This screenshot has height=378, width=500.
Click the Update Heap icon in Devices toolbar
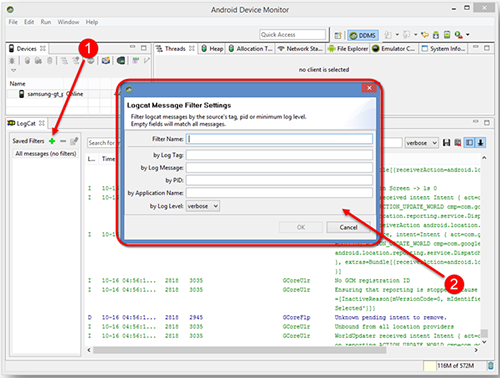(x=27, y=61)
